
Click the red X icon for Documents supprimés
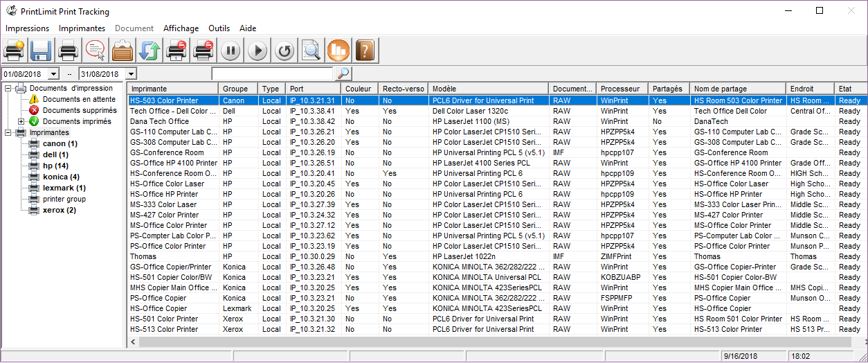point(34,110)
